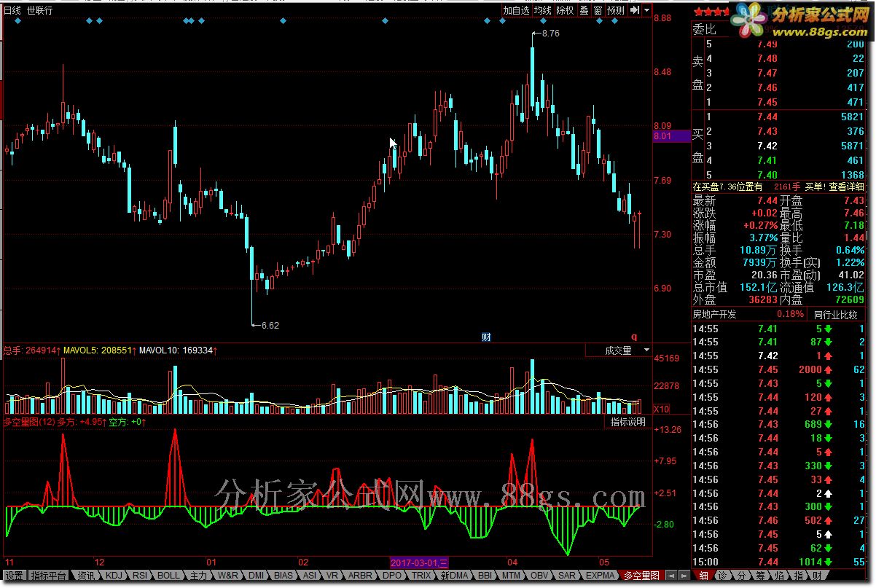The height and width of the screenshot is (588, 876).
Task: Select the ARBR indicator tab
Action: click(360, 576)
